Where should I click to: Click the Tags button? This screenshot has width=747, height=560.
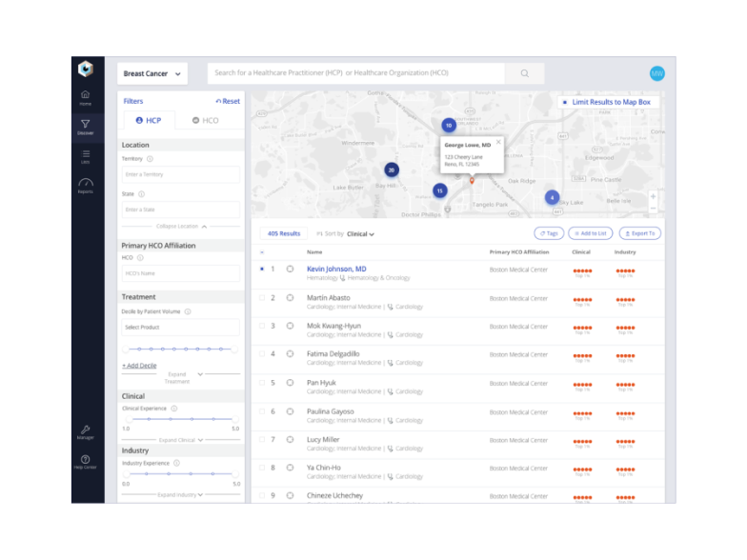point(549,233)
